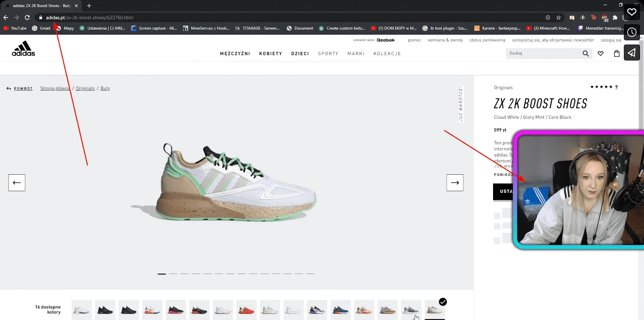Open a new tab with the plus button
This screenshot has height=320, width=644.
click(x=89, y=6)
